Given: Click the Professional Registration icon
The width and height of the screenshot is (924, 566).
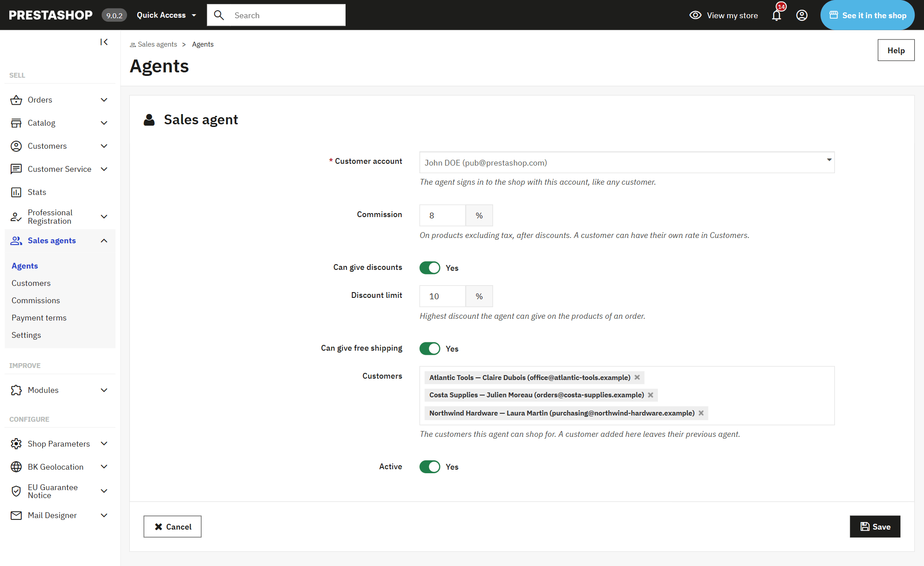Looking at the screenshot, I should click(16, 217).
